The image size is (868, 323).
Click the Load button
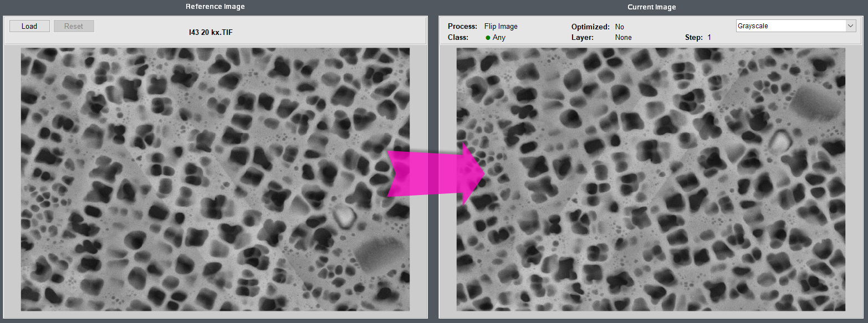point(29,26)
